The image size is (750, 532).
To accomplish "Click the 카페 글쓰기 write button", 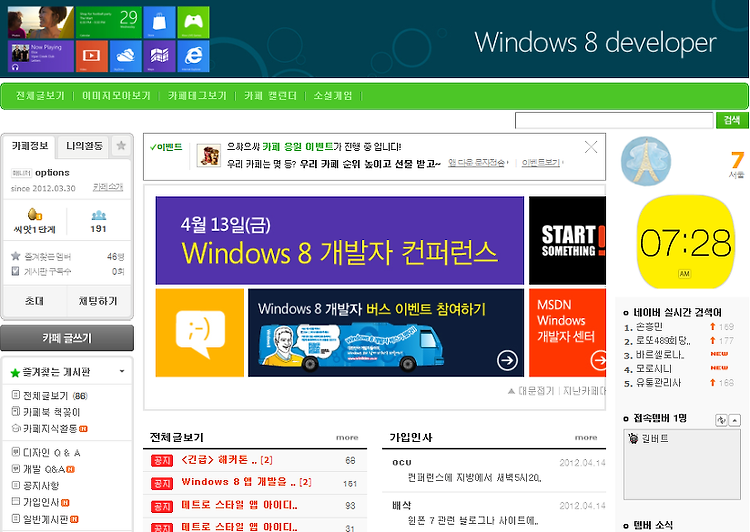I will tap(67, 338).
